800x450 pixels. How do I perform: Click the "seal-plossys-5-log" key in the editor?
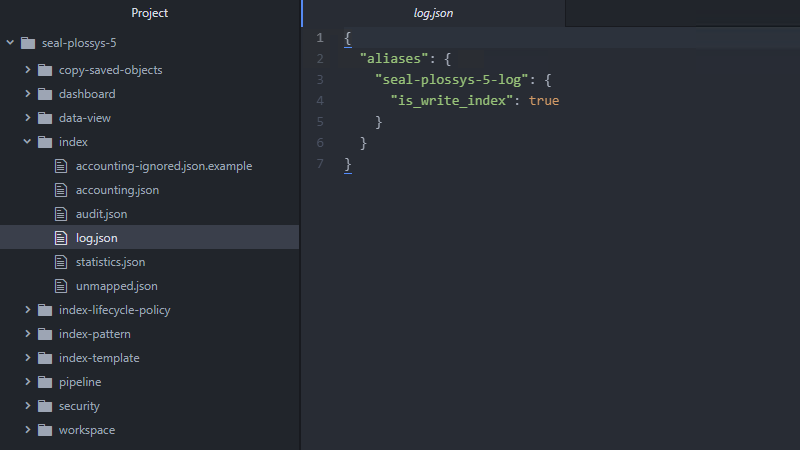pyautogui.click(x=452, y=80)
